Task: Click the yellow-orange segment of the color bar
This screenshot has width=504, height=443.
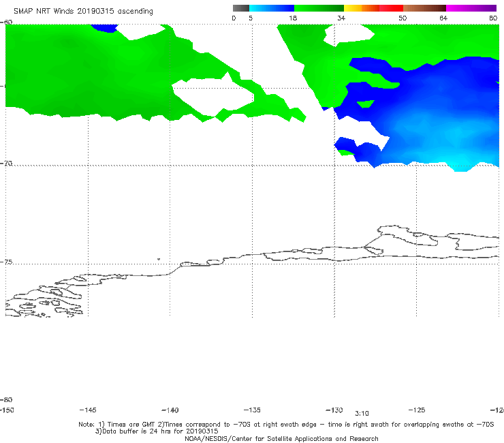Action: pos(362,8)
